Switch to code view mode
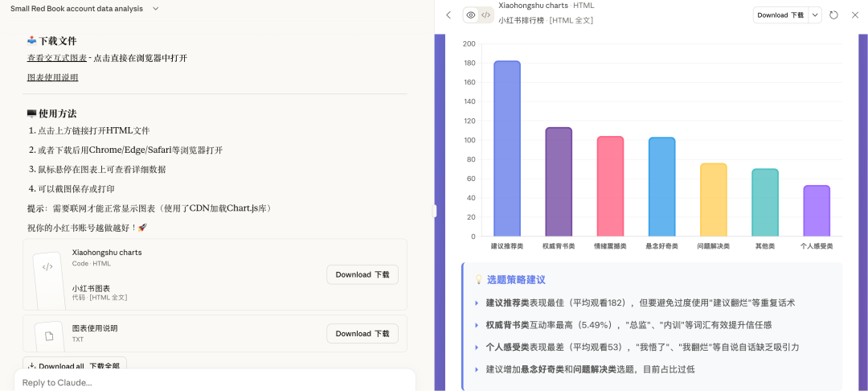 click(x=485, y=14)
